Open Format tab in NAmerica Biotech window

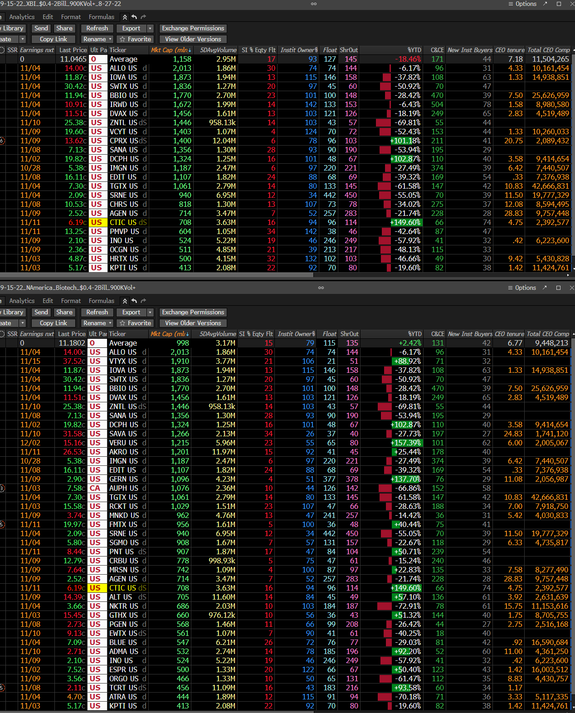click(71, 301)
